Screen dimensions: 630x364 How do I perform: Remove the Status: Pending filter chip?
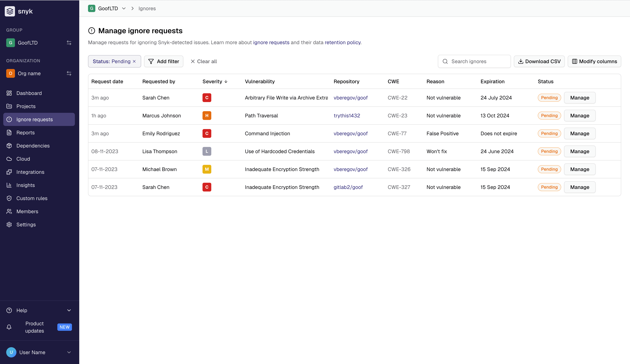click(134, 62)
